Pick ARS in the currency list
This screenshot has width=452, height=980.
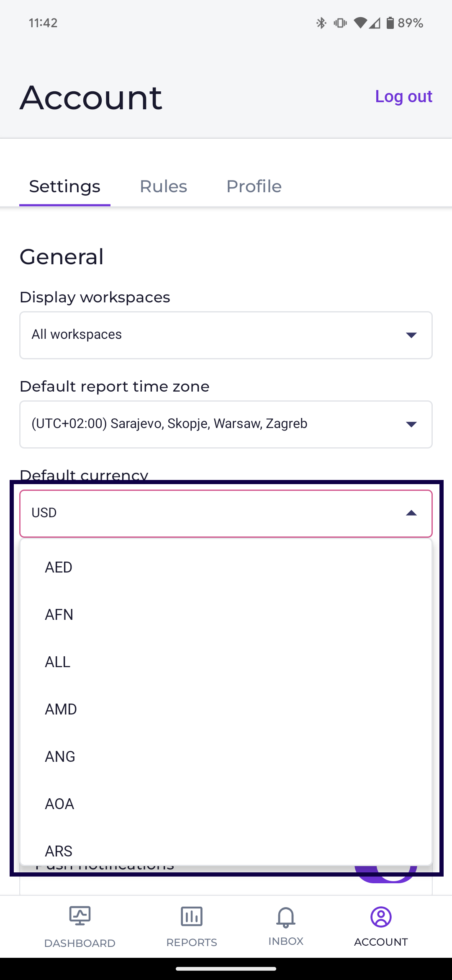pos(59,851)
